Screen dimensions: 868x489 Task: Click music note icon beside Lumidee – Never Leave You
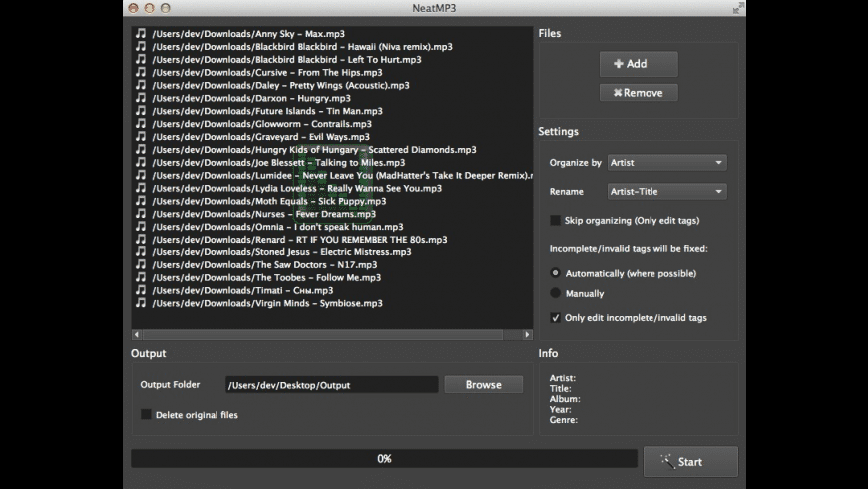pos(141,175)
